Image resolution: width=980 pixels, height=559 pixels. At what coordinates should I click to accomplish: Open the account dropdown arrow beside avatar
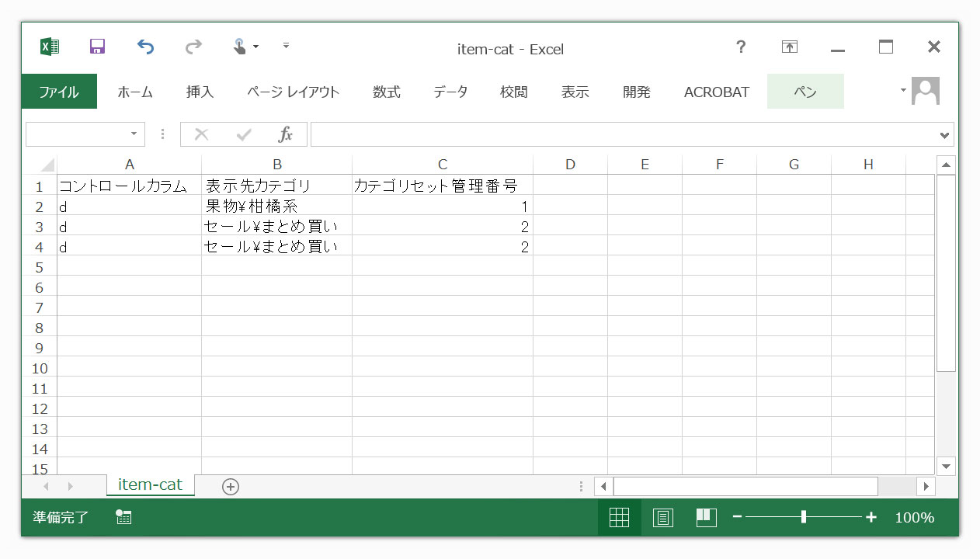(903, 90)
